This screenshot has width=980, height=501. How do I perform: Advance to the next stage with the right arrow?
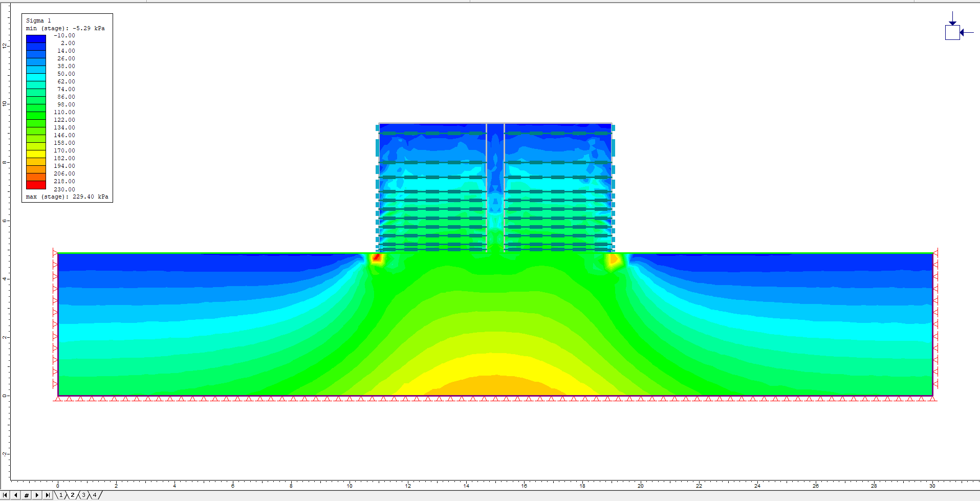pos(37,495)
